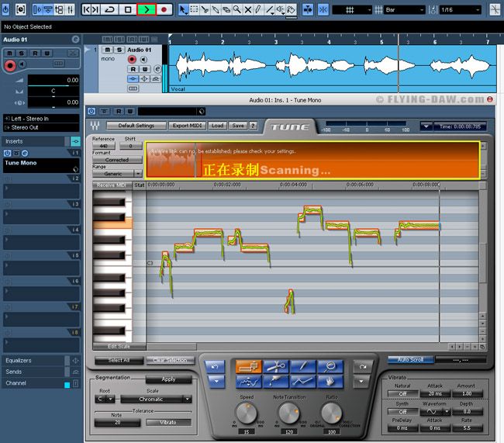
Task: Bypass the Tune plugin with power button
Action: 91,111
